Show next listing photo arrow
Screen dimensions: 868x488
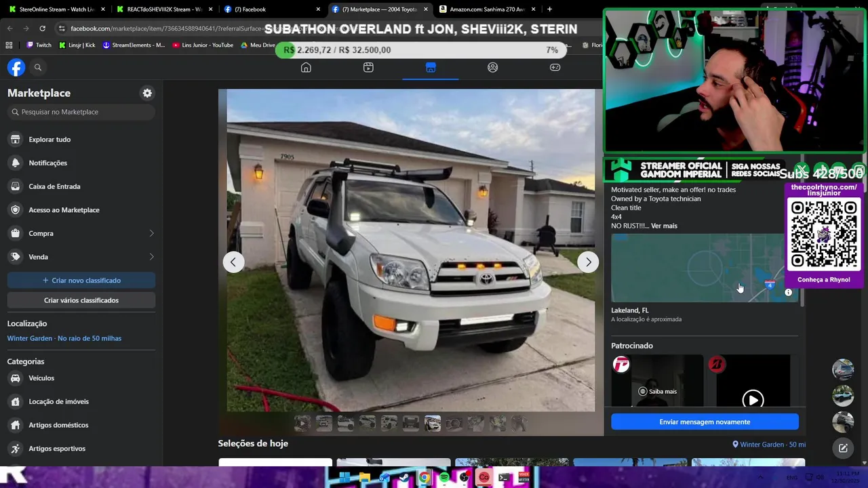pos(588,262)
